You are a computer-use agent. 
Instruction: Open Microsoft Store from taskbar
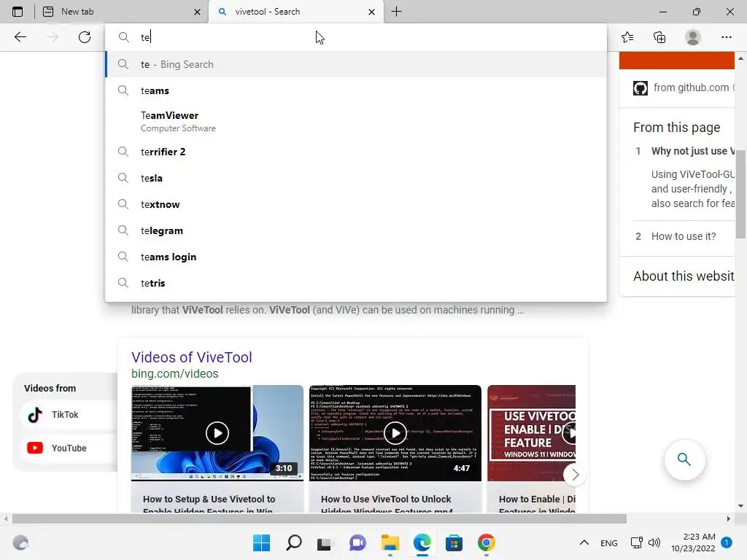coord(454,542)
